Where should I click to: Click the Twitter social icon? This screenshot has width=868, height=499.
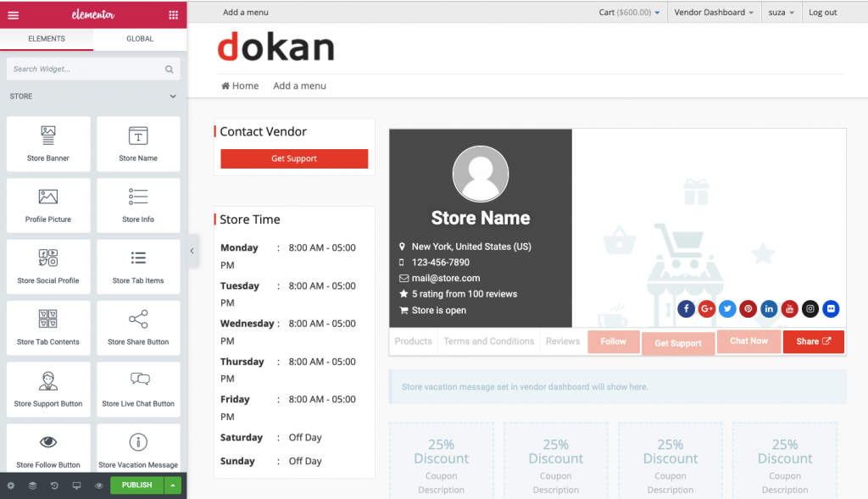(727, 308)
